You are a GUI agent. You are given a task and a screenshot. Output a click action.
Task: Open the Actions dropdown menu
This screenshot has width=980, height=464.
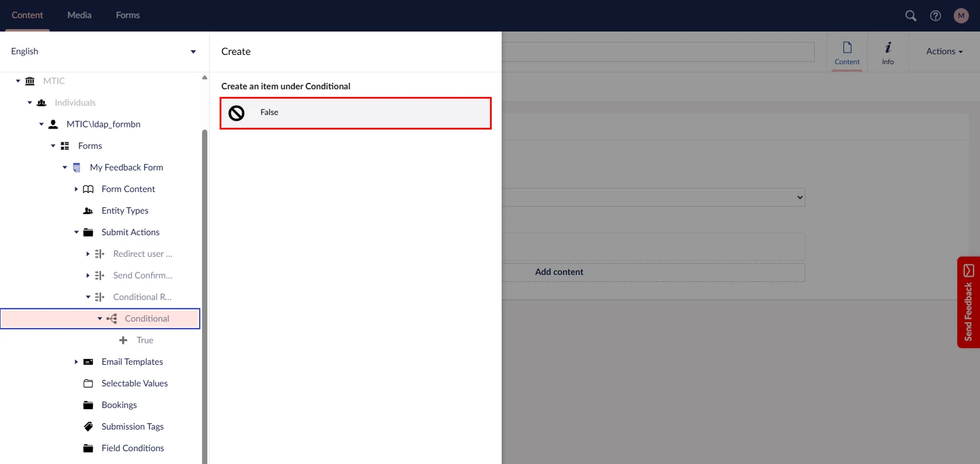click(944, 51)
